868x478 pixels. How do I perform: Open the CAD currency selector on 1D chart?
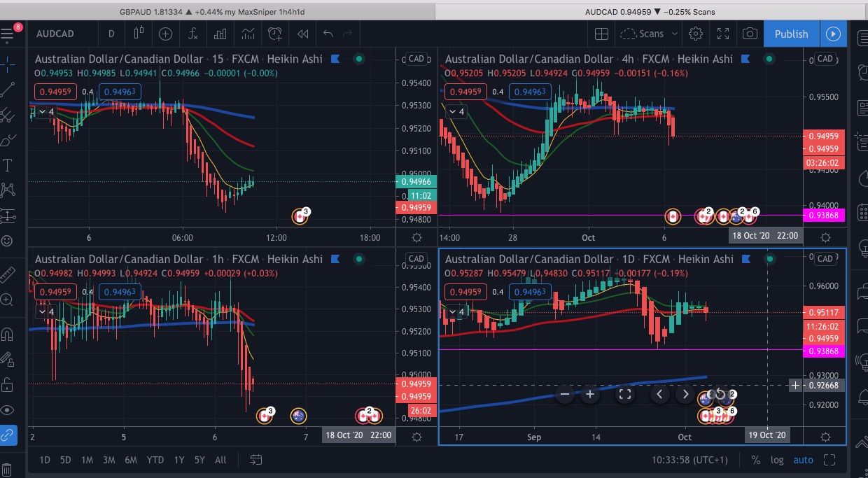click(825, 259)
